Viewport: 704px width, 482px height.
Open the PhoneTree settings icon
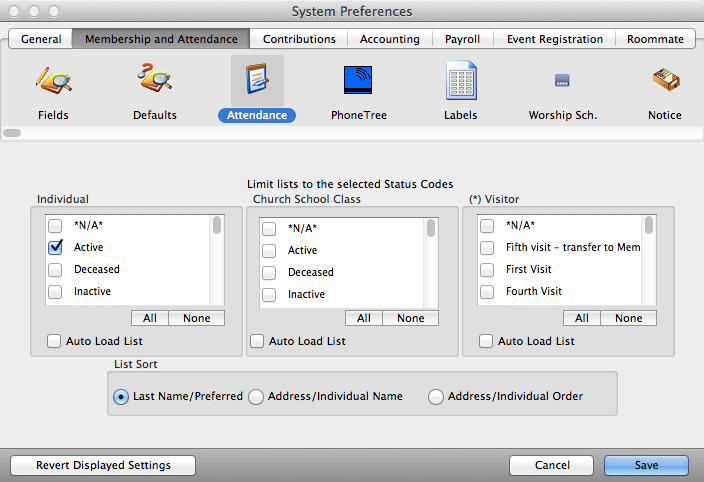click(x=359, y=81)
